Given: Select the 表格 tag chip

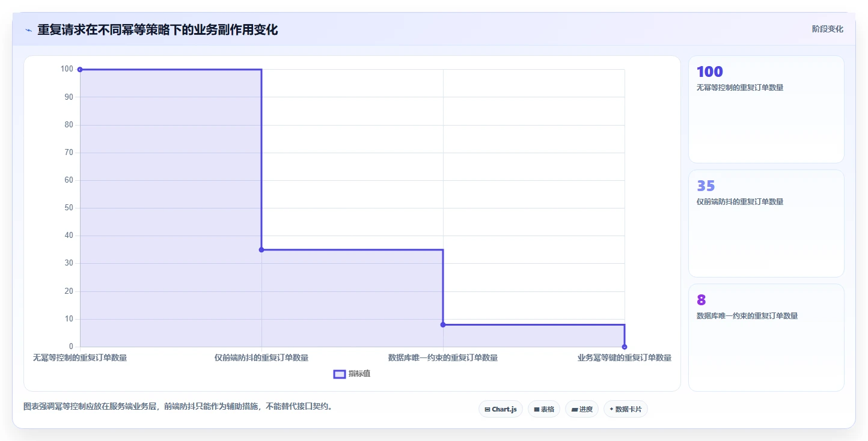Looking at the screenshot, I should click(x=543, y=409).
